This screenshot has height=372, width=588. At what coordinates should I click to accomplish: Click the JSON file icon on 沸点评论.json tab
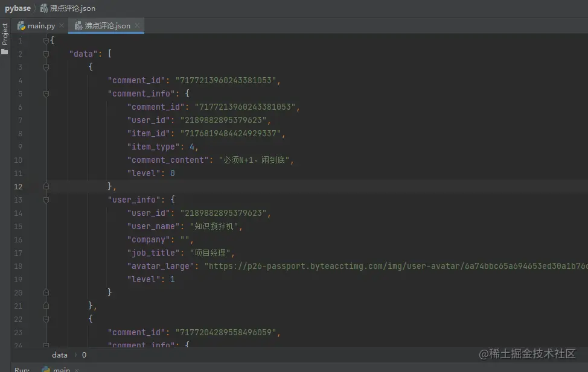[78, 26]
